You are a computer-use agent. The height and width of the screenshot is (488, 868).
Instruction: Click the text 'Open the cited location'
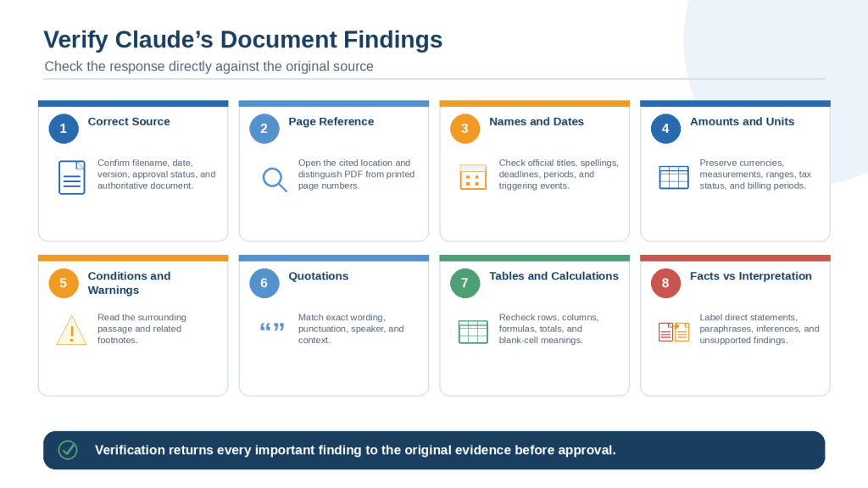(x=357, y=175)
